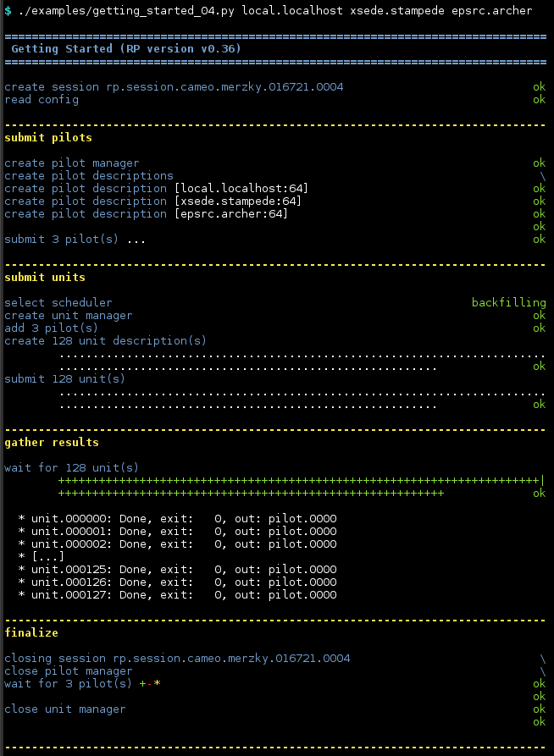Click the 'unit.000001: Done' result line
Image resolution: width=554 pixels, height=756 pixels.
(178, 532)
